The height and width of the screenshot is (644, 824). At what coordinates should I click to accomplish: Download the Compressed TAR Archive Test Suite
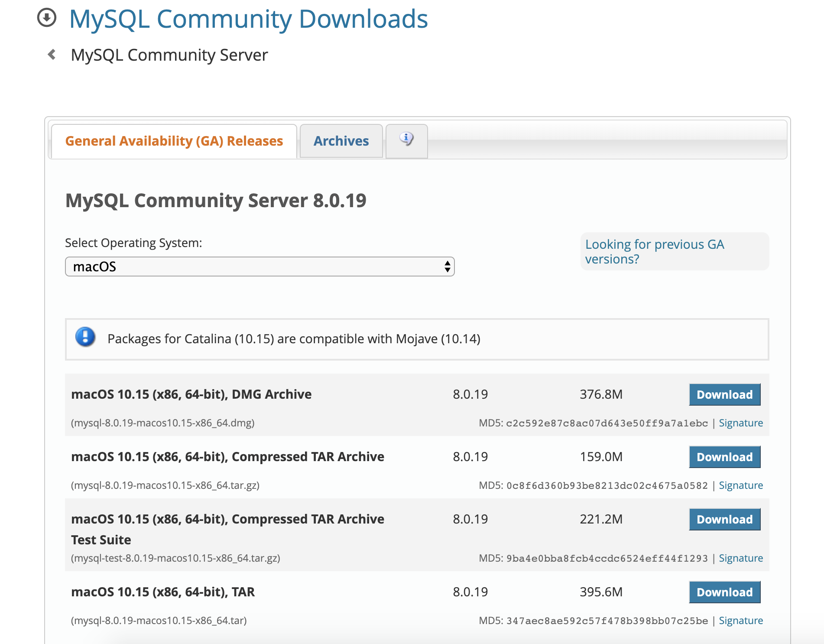click(x=724, y=519)
